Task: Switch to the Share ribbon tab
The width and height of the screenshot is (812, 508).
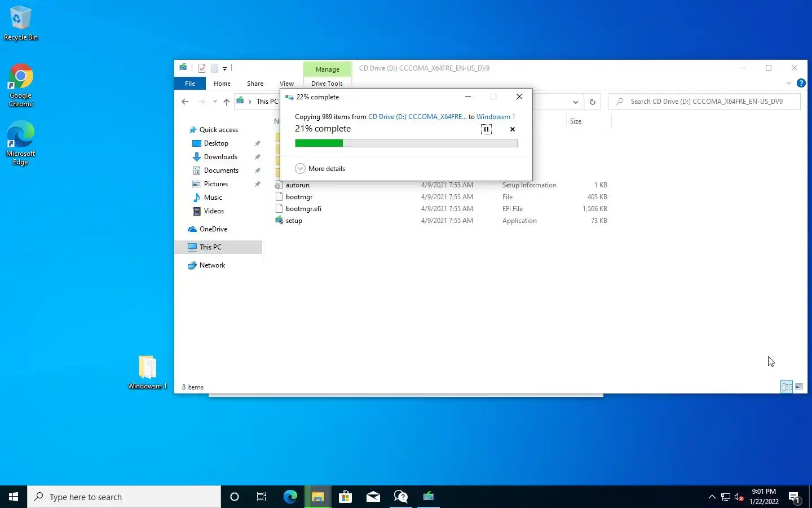Action: pos(255,84)
